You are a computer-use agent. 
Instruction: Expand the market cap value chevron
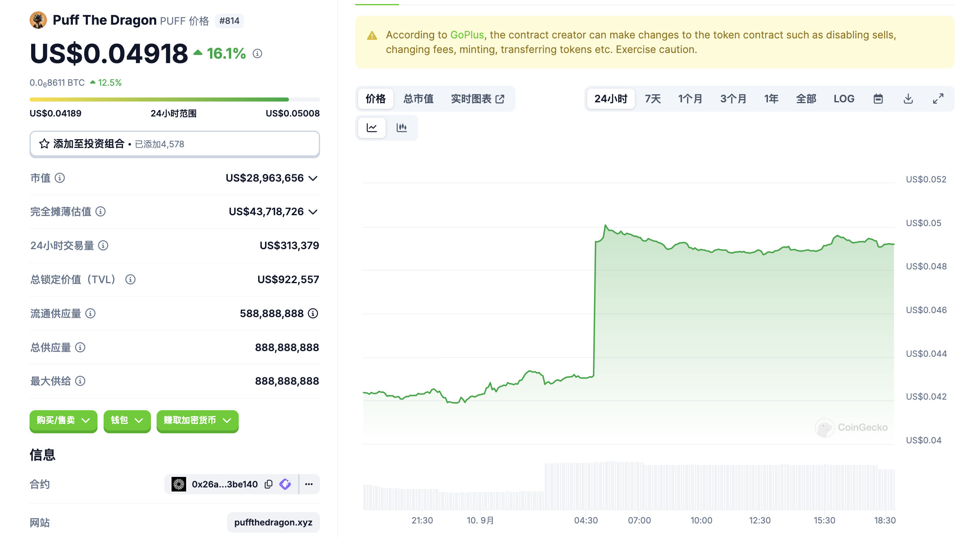[x=313, y=178]
